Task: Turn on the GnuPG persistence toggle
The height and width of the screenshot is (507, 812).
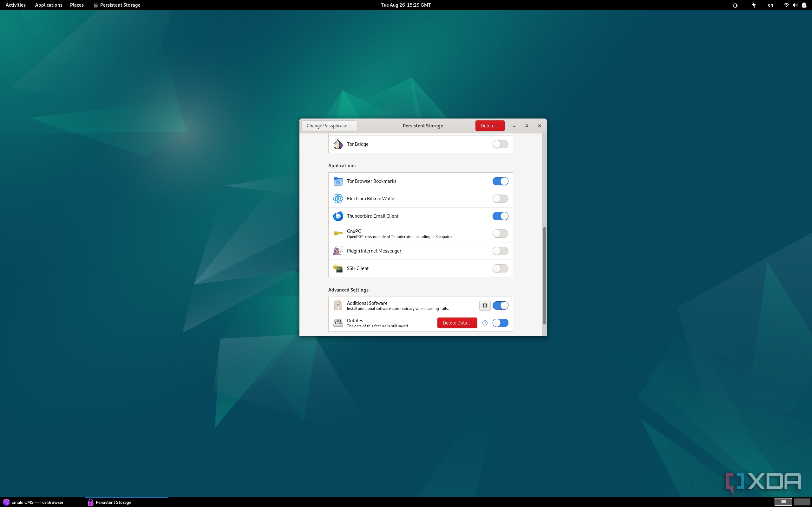Action: 500,234
